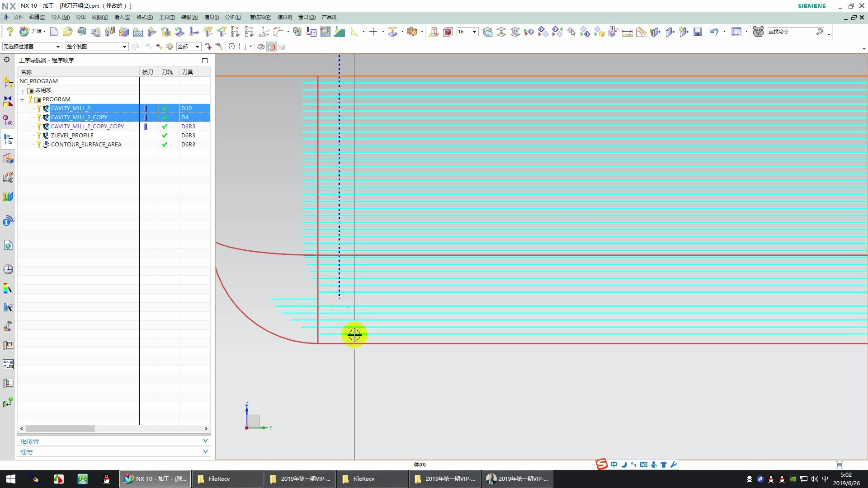This screenshot has height=488, width=868.
Task: Open the 分析(L) menu
Action: click(233, 17)
